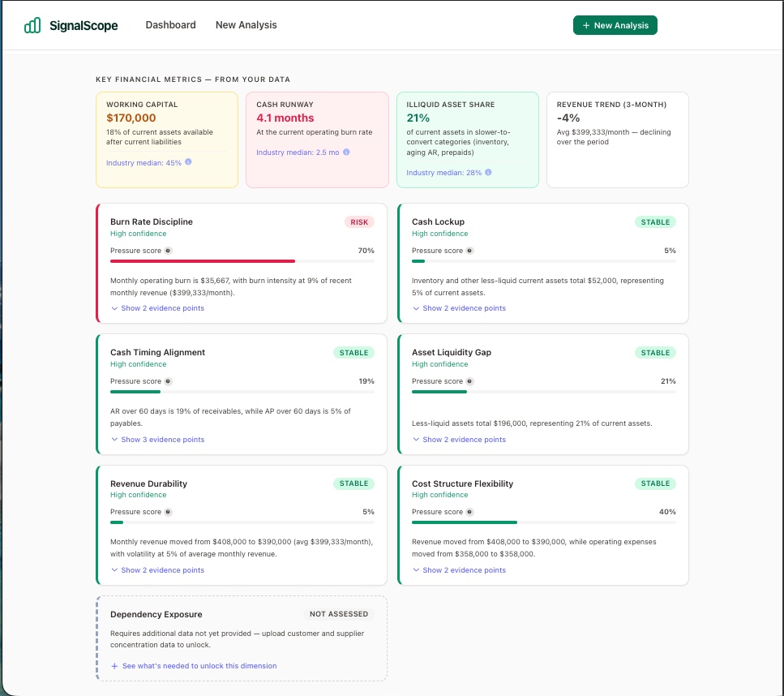The height and width of the screenshot is (696, 784).
Task: Open the Dashboard nav item
Action: pos(170,25)
